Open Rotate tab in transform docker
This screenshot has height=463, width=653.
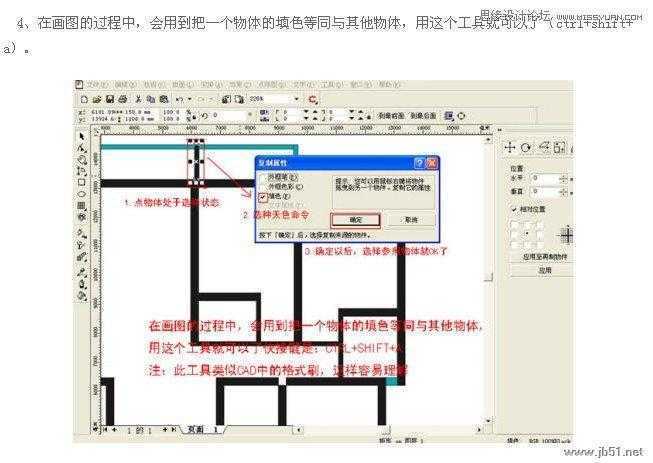click(x=526, y=147)
